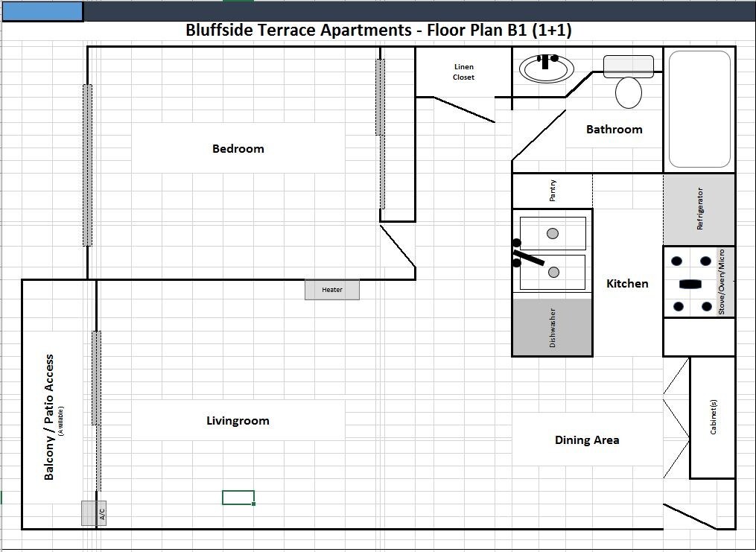Click the Kitchen label
This screenshot has width=756, height=552.
627,283
